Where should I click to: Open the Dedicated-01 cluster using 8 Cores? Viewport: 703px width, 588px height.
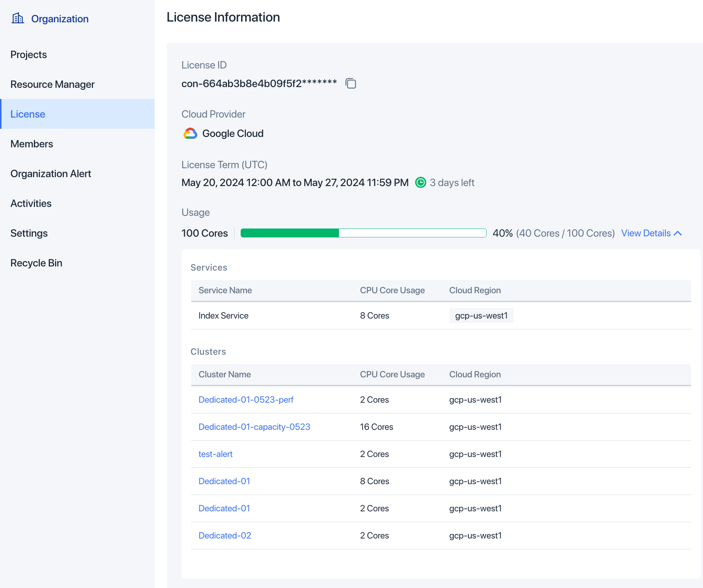tap(224, 481)
